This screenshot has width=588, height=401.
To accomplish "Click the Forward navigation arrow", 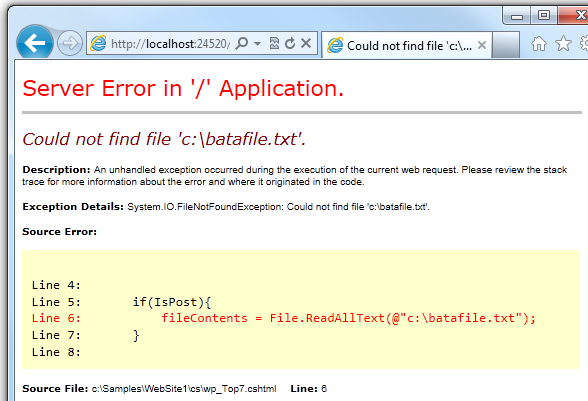I will coord(70,43).
